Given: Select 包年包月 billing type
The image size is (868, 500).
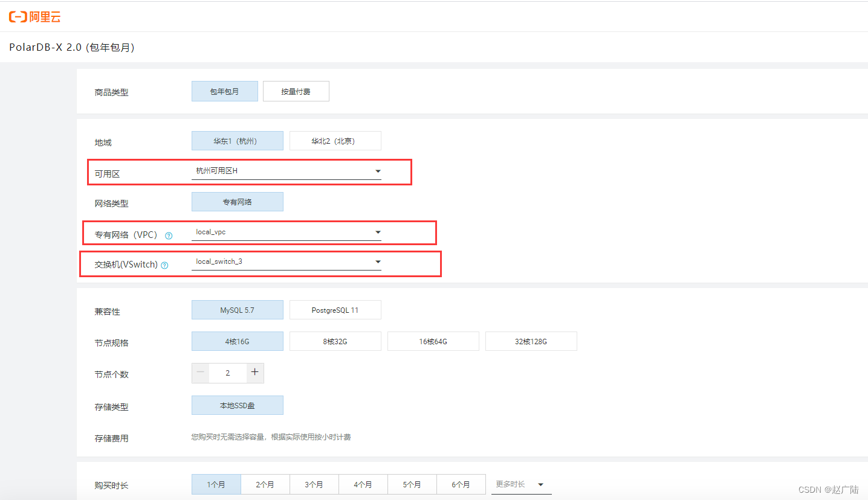Looking at the screenshot, I should [x=225, y=91].
